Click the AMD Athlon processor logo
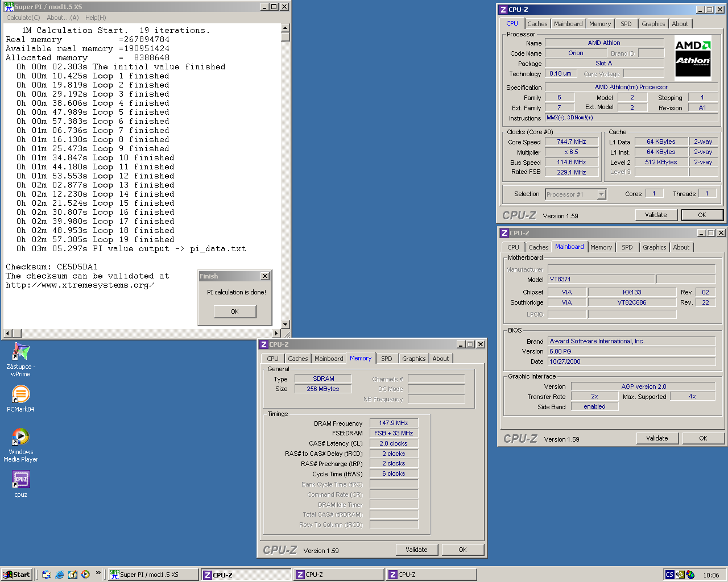The image size is (728, 582). point(693,58)
